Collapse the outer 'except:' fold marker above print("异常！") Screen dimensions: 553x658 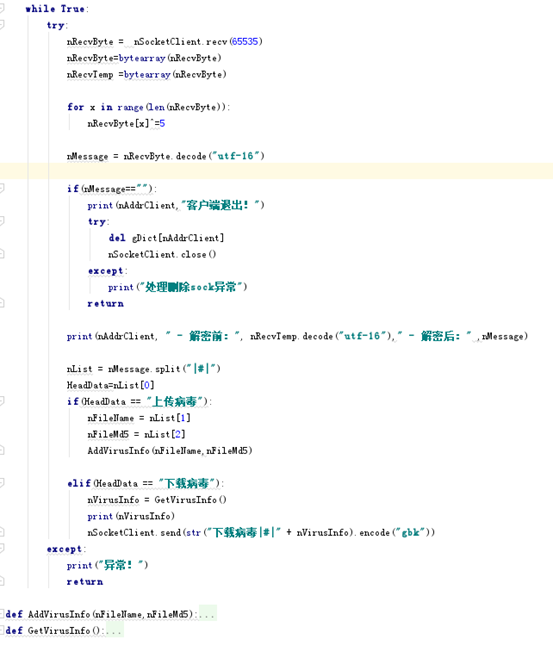coord(2,548)
